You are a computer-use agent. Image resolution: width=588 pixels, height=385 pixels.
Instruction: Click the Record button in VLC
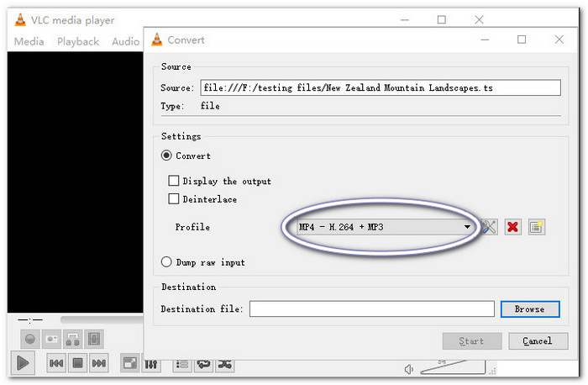pyautogui.click(x=30, y=340)
